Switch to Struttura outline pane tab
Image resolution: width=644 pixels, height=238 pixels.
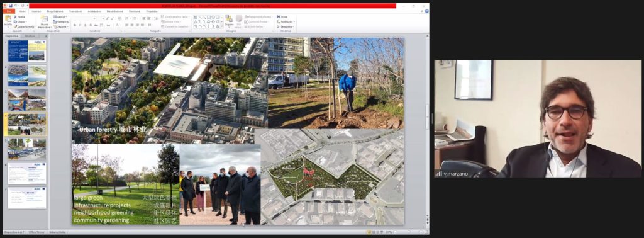pyautogui.click(x=30, y=36)
